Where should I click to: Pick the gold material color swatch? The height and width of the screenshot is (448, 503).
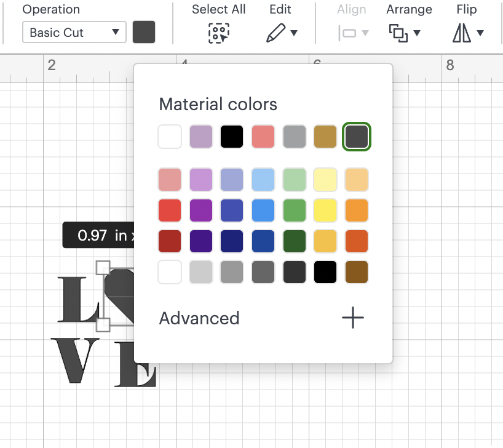coord(326,137)
